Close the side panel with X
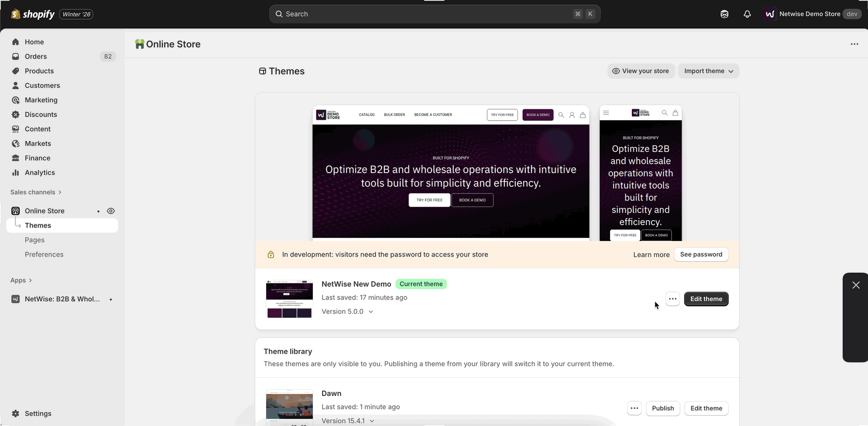This screenshot has width=868, height=426. [856, 285]
